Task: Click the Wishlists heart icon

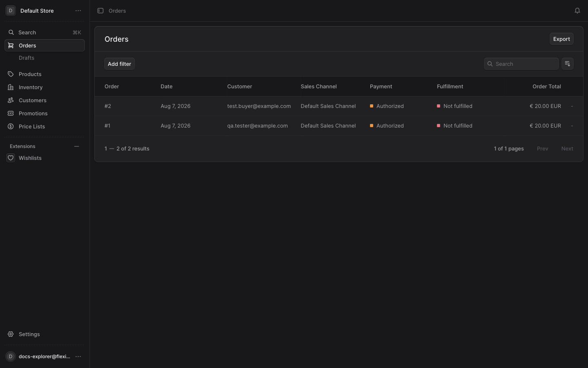Action: (x=11, y=158)
